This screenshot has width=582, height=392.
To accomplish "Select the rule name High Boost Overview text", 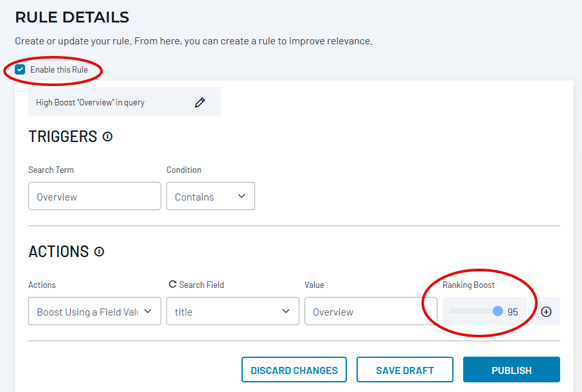I will (90, 102).
